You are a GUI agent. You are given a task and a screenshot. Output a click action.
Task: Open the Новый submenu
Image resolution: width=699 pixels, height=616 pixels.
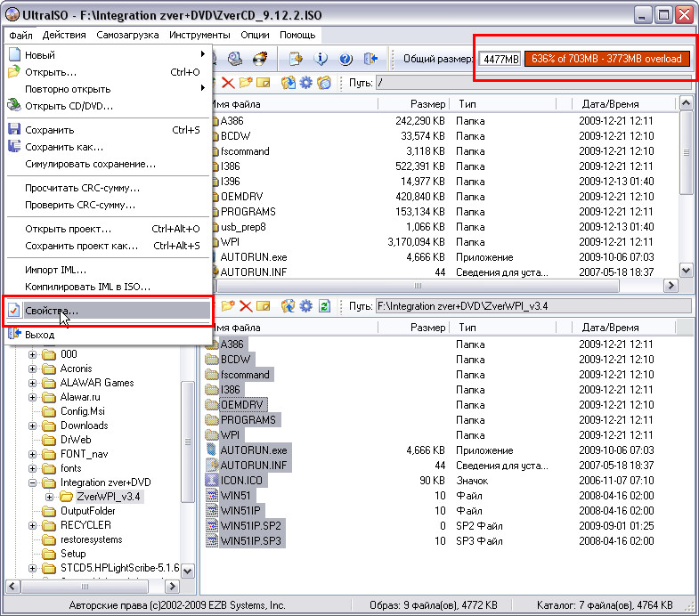pyautogui.click(x=109, y=55)
